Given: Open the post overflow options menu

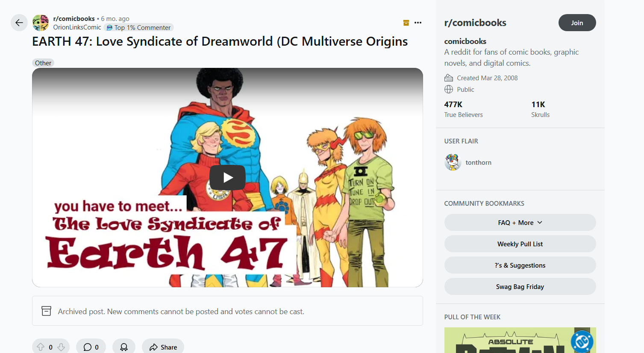Looking at the screenshot, I should 418,23.
